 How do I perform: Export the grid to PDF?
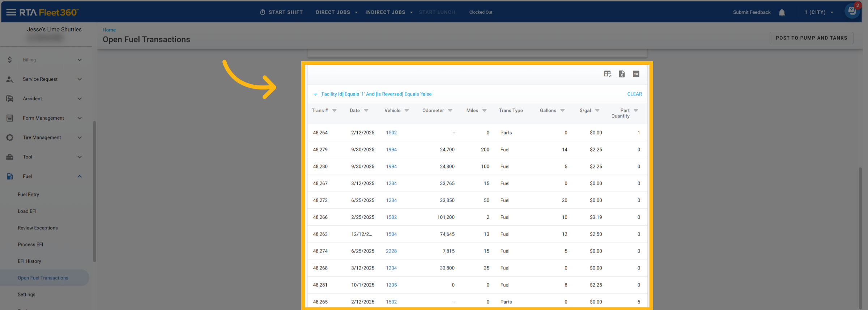[636, 74]
